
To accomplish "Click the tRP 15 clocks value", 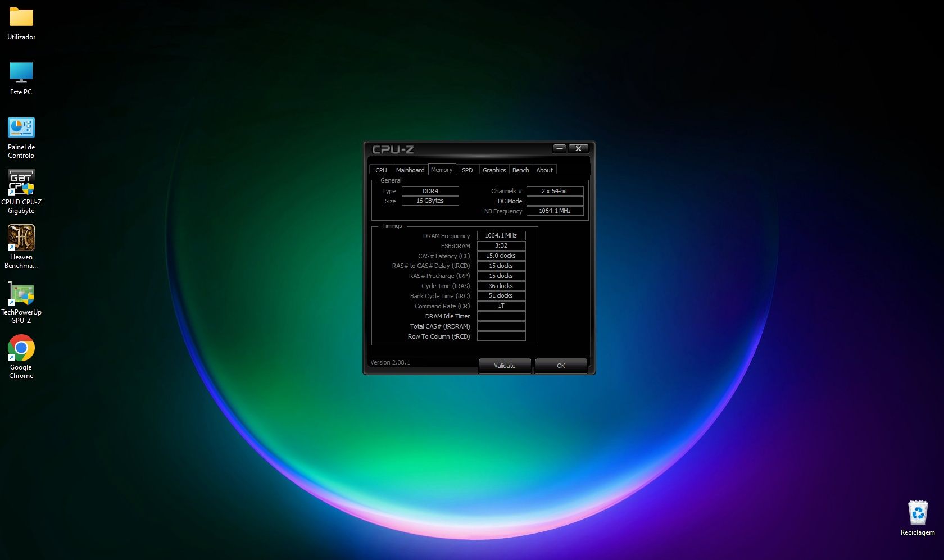I will 501,276.
